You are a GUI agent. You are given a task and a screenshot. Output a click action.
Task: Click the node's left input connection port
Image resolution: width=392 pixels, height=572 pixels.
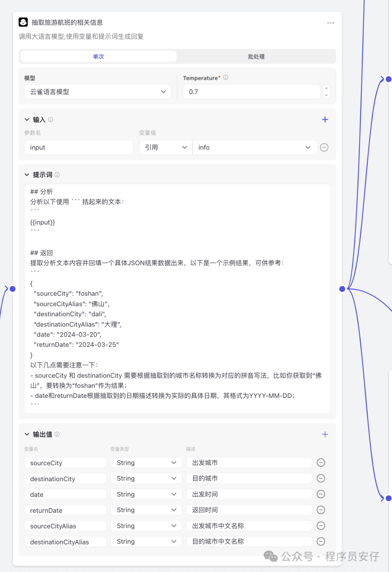[12, 289]
